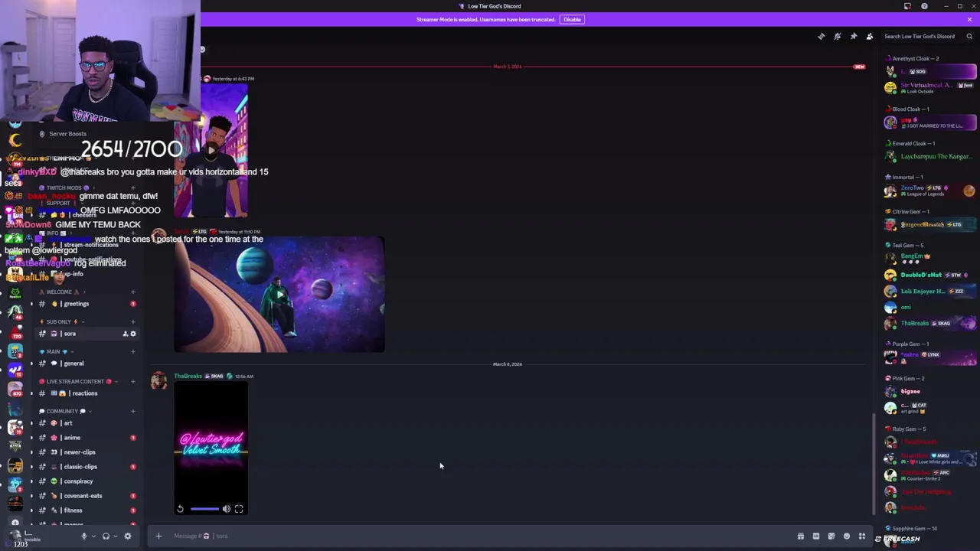Open the microphone input options arrow
Image resolution: width=980 pixels, height=551 pixels.
click(x=93, y=536)
